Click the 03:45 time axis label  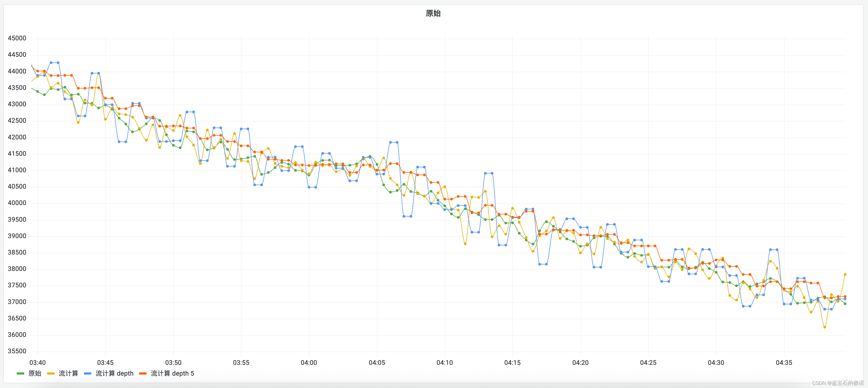[x=105, y=362]
